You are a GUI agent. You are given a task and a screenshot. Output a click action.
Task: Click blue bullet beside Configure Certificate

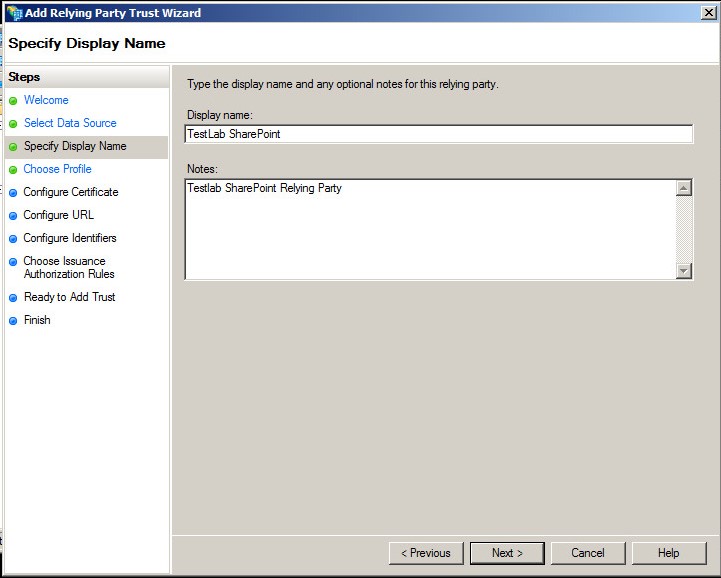(x=13, y=193)
